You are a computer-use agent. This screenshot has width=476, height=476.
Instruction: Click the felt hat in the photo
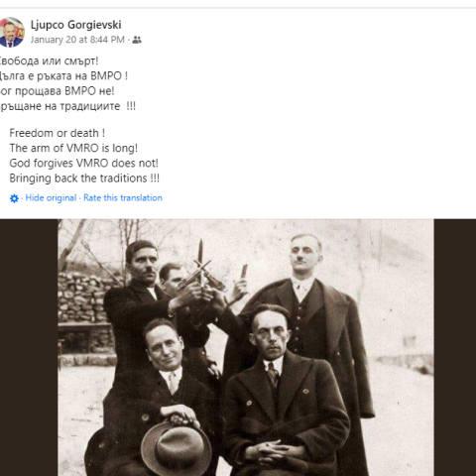177,447
